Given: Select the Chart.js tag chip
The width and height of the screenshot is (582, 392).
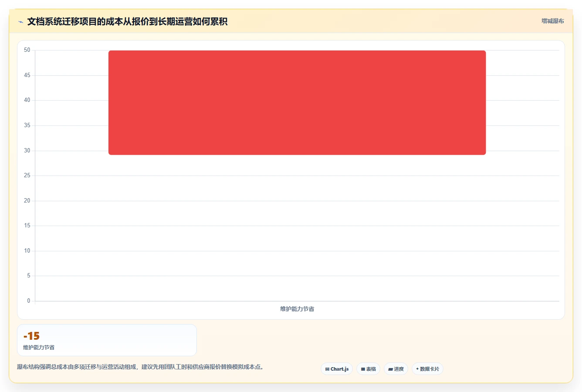Looking at the screenshot, I should pyautogui.click(x=337, y=369).
